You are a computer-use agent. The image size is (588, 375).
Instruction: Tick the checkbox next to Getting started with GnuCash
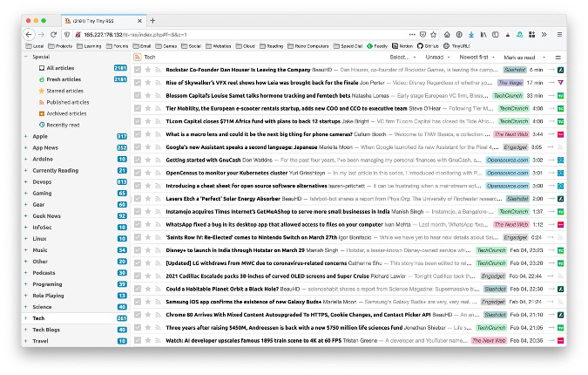point(138,160)
